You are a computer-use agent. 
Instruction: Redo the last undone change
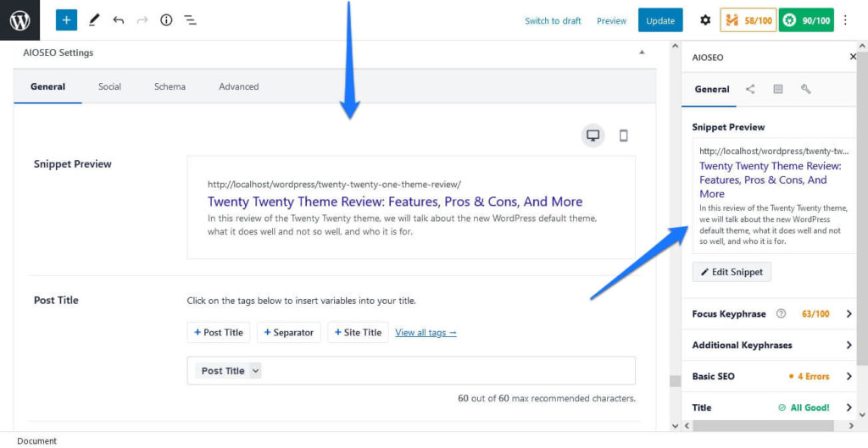click(x=142, y=20)
